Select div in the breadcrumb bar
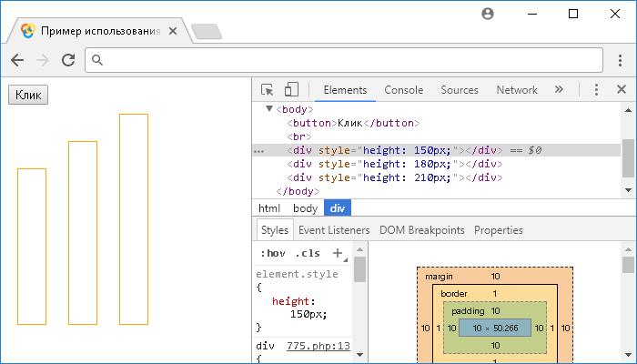Viewport: 637px width, 364px height. click(338, 208)
